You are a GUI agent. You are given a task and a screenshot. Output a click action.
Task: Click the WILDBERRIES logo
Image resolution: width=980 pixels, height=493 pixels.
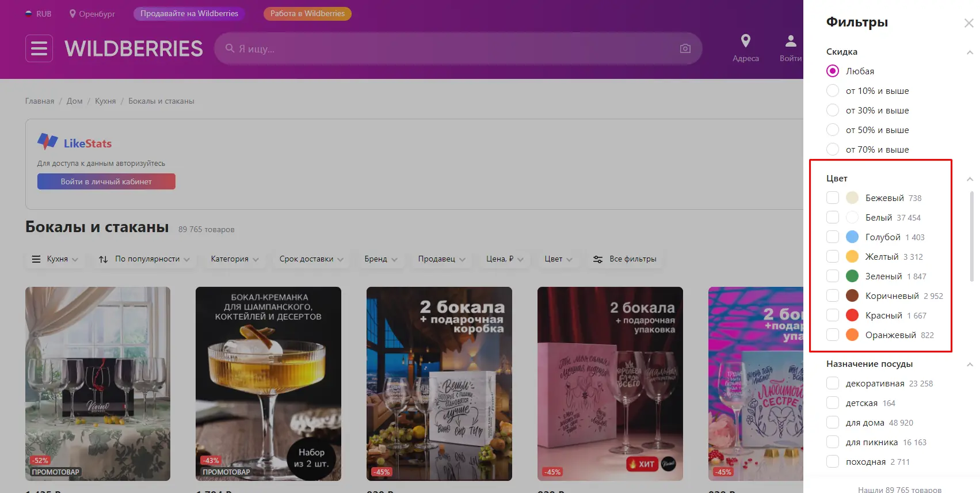(134, 48)
